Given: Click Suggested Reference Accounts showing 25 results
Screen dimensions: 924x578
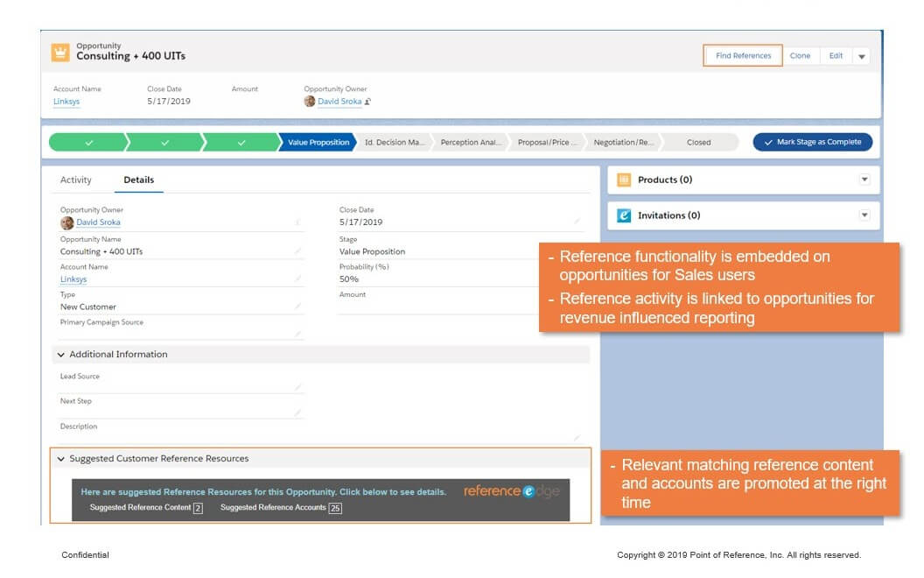Looking at the screenshot, I should 274,506.
